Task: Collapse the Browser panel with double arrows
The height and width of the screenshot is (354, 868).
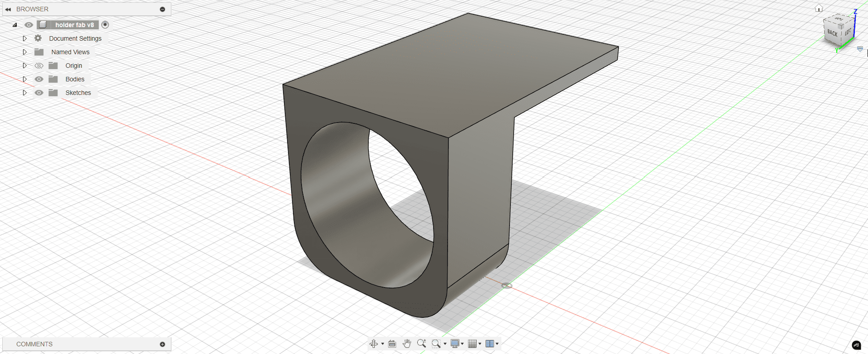Action: pos(8,9)
